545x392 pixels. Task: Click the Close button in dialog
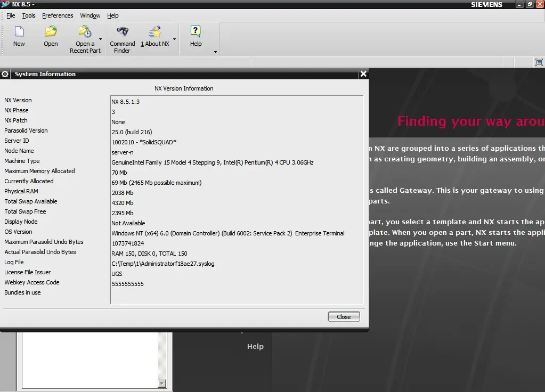(344, 317)
